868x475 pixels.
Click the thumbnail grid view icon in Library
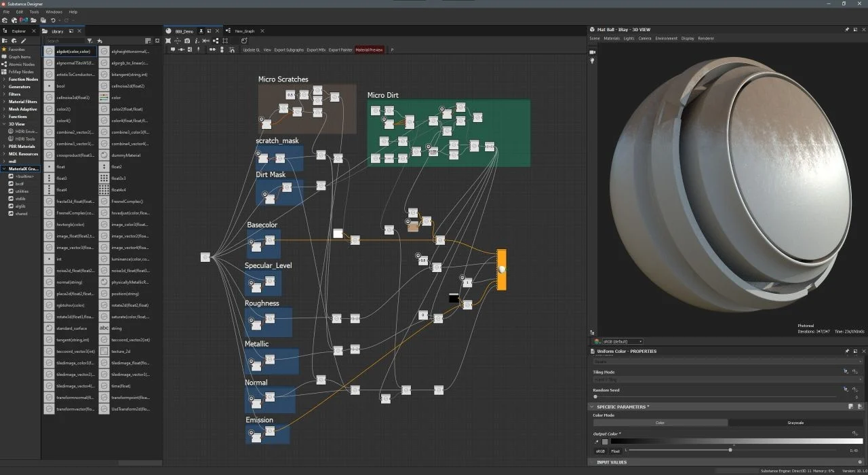[x=148, y=41]
